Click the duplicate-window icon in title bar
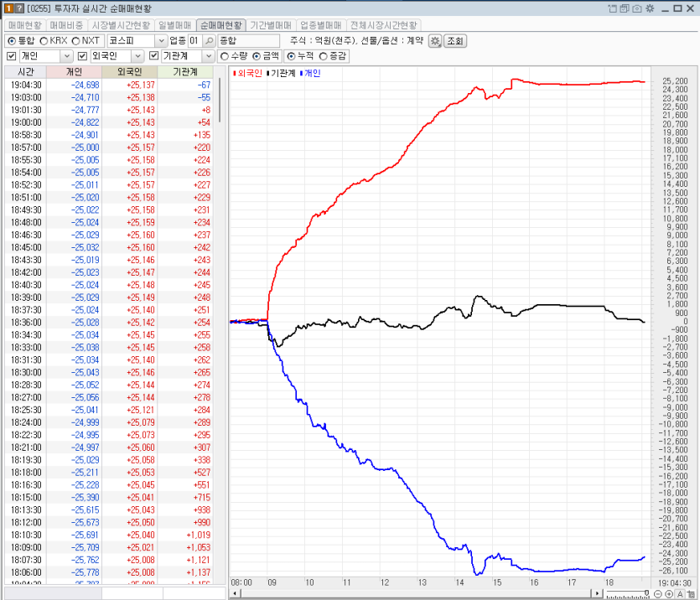 [x=625, y=8]
